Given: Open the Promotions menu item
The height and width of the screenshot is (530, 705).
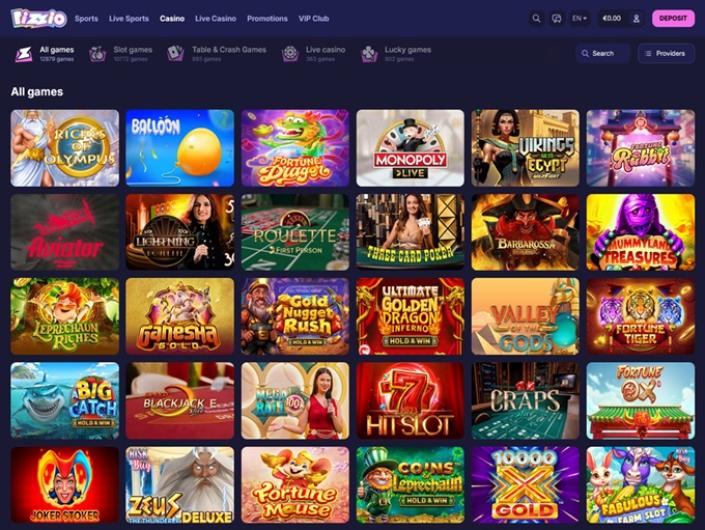Looking at the screenshot, I should 267,18.
